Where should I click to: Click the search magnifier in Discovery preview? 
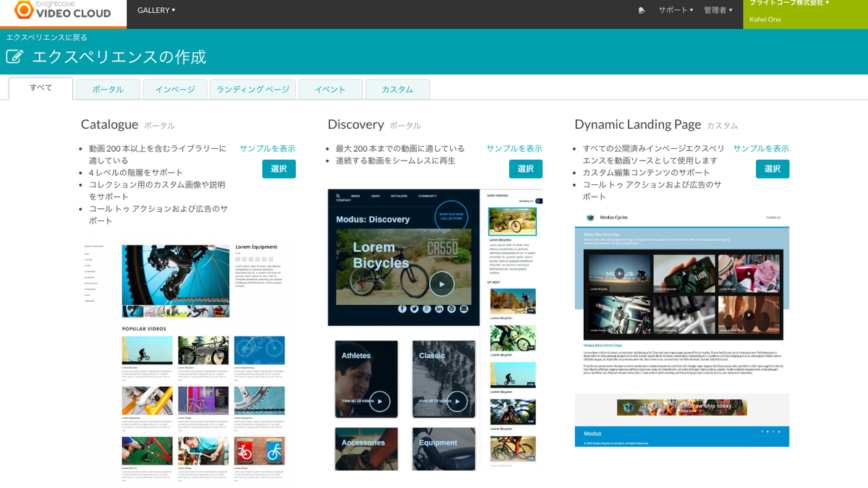pos(338,195)
